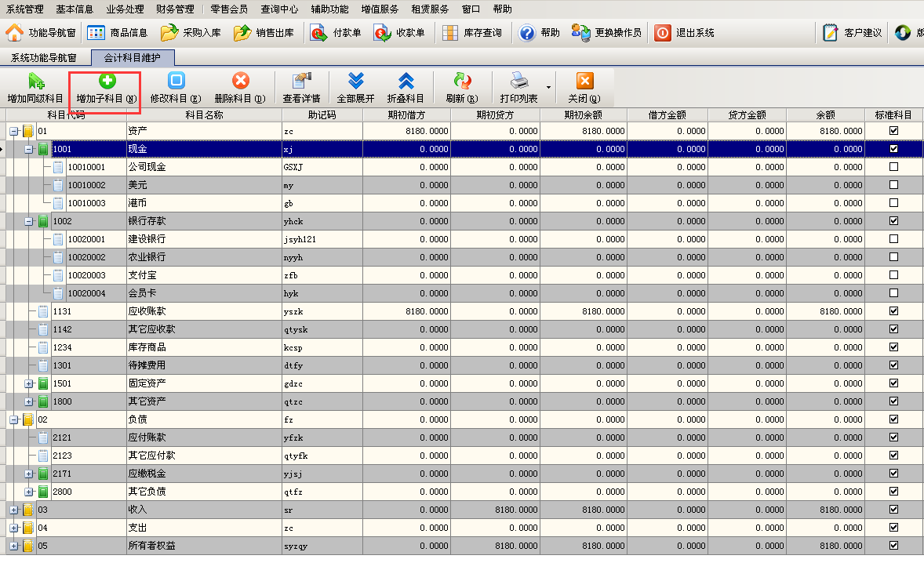This screenshot has height=570, width=924.
Task: Click 更换操作员 toolbar icon
Action: (580, 32)
